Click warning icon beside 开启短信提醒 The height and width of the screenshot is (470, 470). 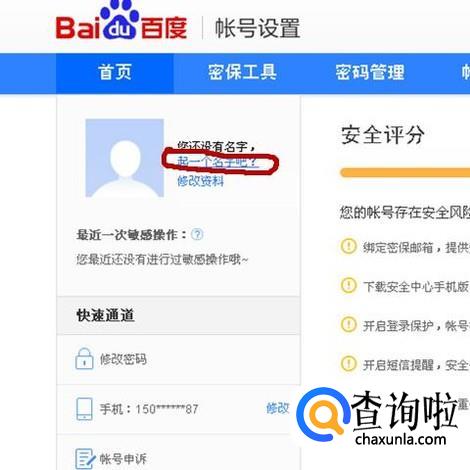coord(349,363)
